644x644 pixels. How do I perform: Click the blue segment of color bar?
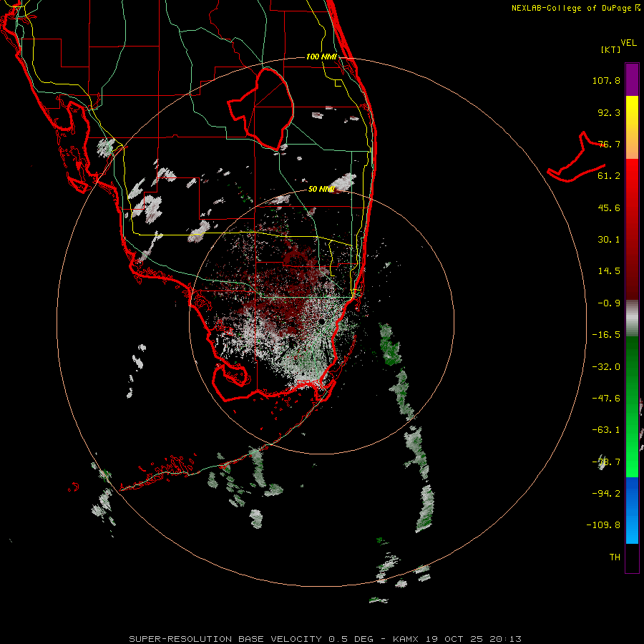(x=632, y=510)
